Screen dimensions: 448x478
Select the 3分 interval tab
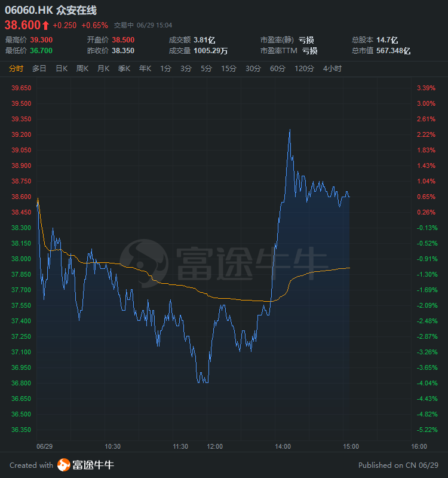tap(186, 69)
